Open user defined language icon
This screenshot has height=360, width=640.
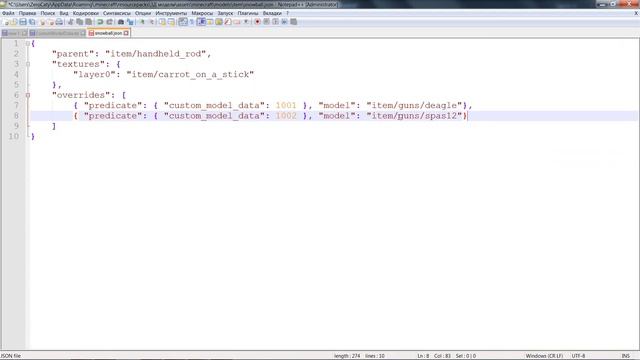[210, 22]
